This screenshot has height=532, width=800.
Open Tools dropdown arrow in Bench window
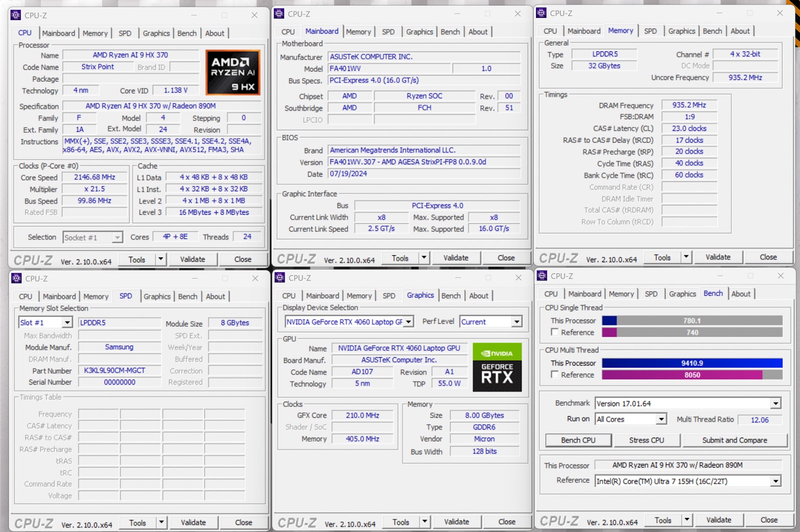687,520
